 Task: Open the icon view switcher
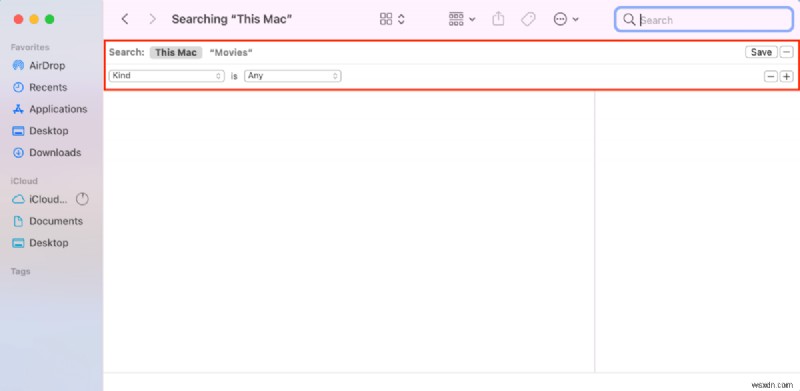pos(392,19)
